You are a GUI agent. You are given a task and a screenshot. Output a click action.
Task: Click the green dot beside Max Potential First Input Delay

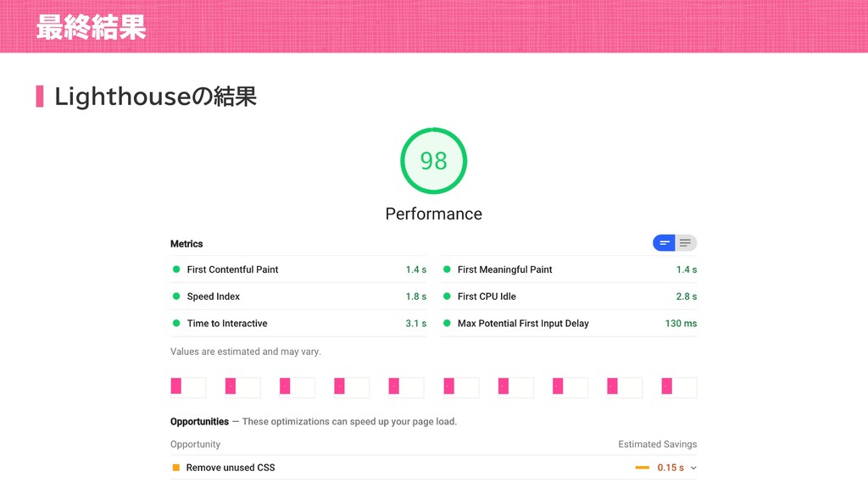pyautogui.click(x=447, y=323)
